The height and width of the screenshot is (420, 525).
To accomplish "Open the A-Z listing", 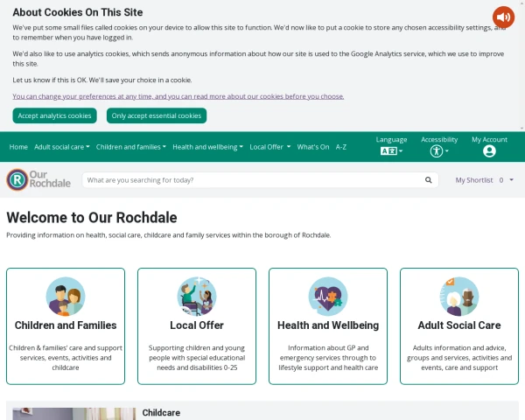I will click(x=341, y=147).
